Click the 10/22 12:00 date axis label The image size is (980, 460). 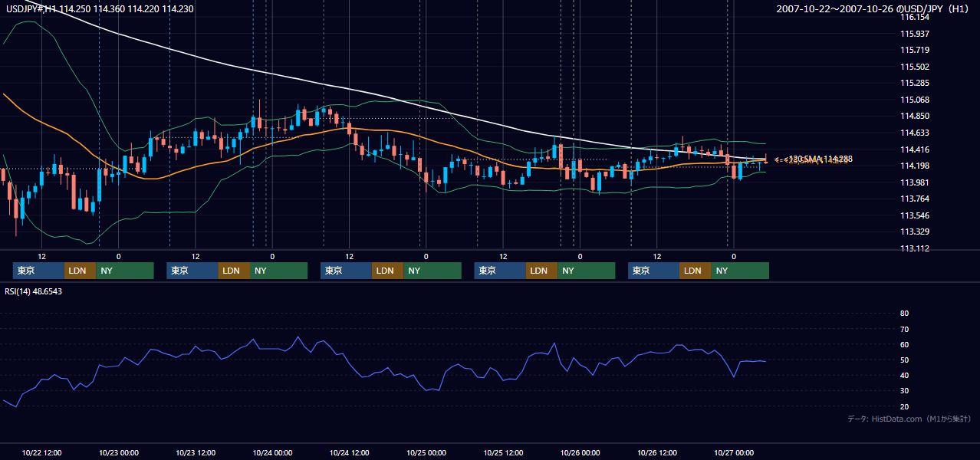[41, 452]
